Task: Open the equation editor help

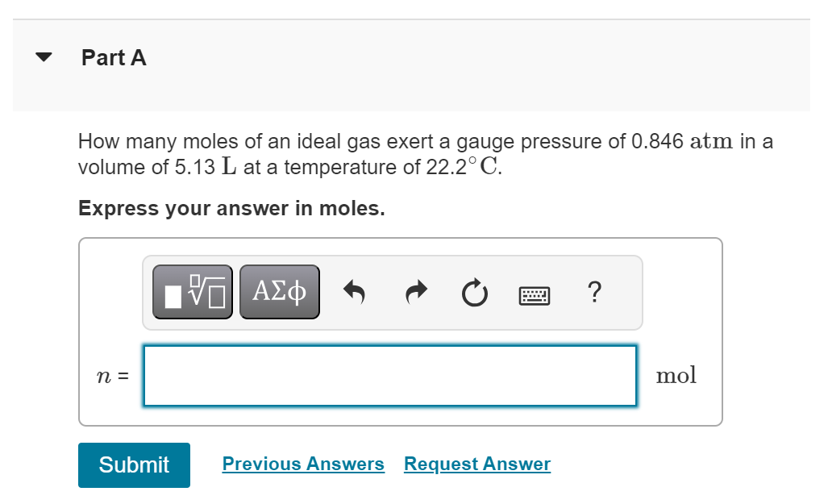Action: (x=594, y=292)
